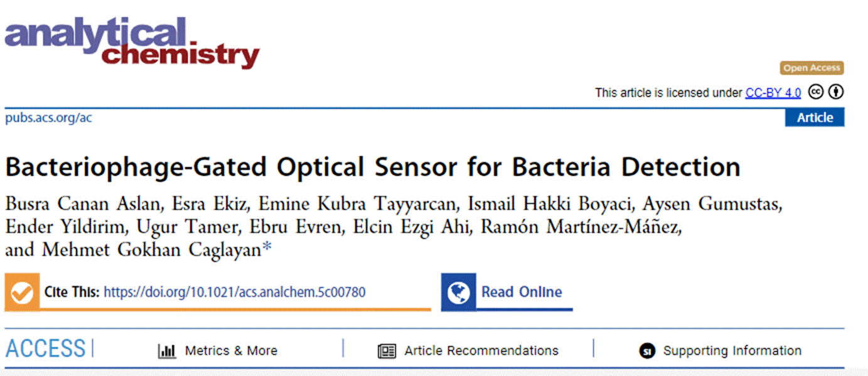Click the Open Access badge

(812, 68)
